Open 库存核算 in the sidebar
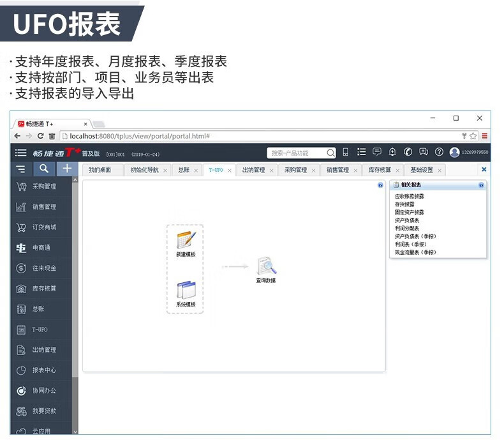Screen dimensions: 504x440 pyautogui.click(x=41, y=289)
